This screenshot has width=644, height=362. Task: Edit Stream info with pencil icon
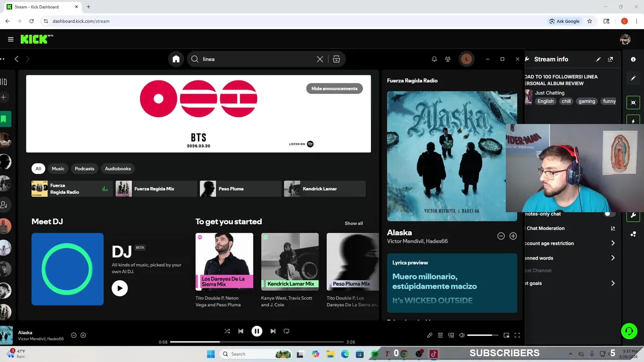pos(598,59)
